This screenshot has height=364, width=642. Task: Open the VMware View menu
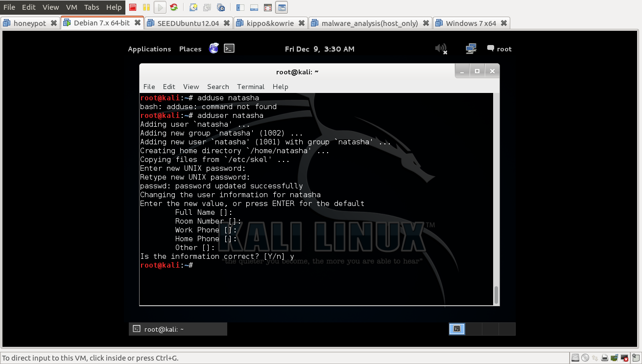(51, 7)
